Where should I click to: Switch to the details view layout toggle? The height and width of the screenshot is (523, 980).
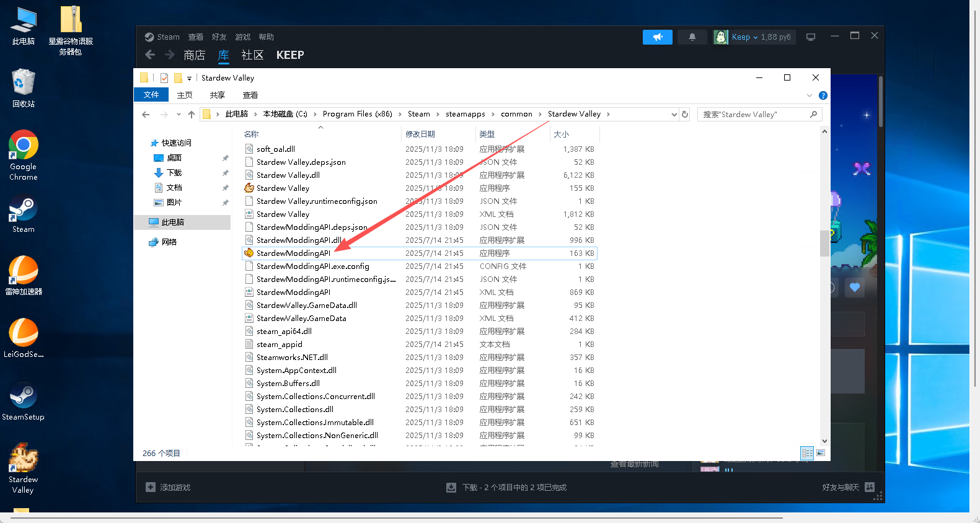pyautogui.click(x=806, y=453)
